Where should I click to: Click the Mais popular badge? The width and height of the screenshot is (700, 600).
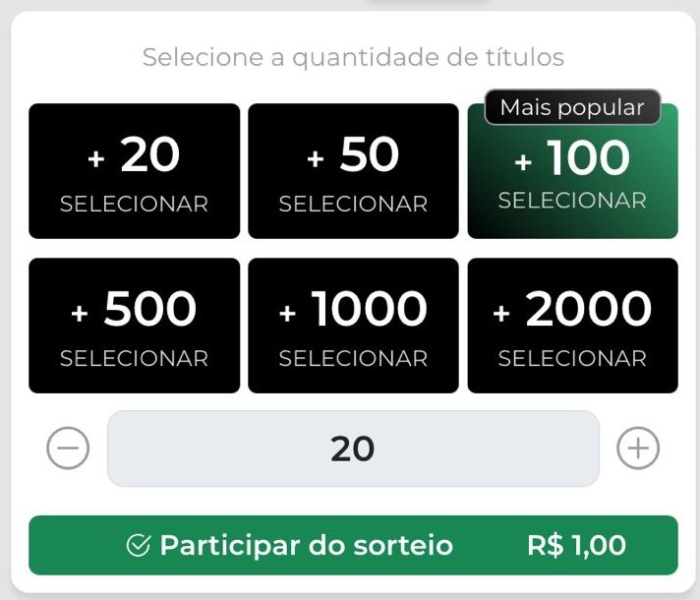click(x=572, y=108)
